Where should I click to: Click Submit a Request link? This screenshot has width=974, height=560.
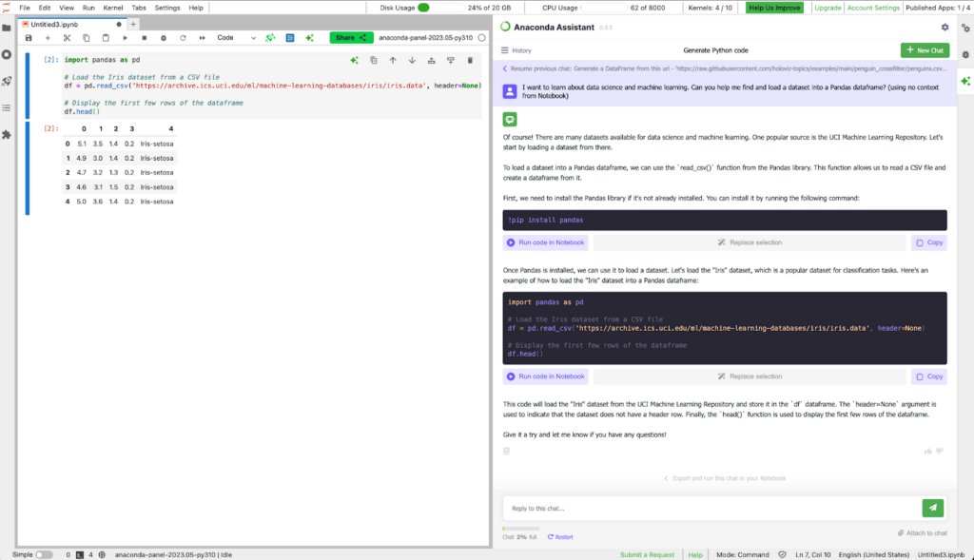click(x=647, y=554)
